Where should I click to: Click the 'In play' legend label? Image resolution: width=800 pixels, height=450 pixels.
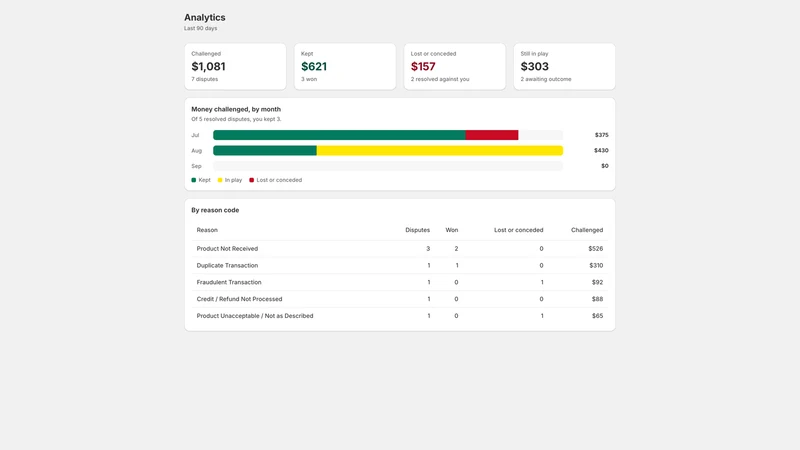(233, 180)
